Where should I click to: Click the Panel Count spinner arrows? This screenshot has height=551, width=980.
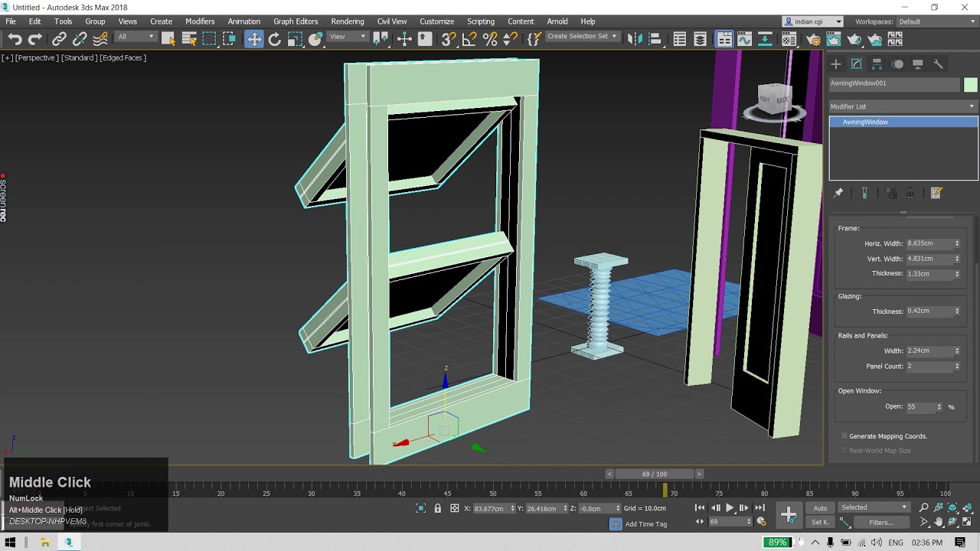pos(957,367)
